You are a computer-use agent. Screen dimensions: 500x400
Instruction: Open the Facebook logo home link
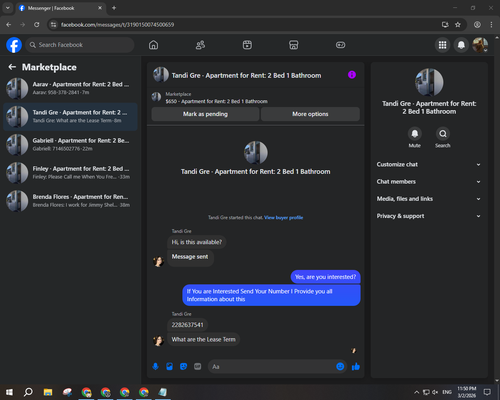point(14,45)
